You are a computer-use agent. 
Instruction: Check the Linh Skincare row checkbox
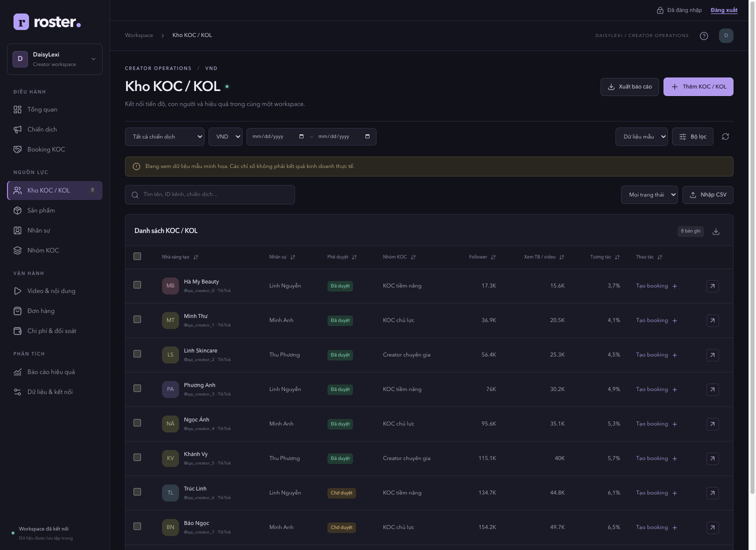(x=137, y=354)
